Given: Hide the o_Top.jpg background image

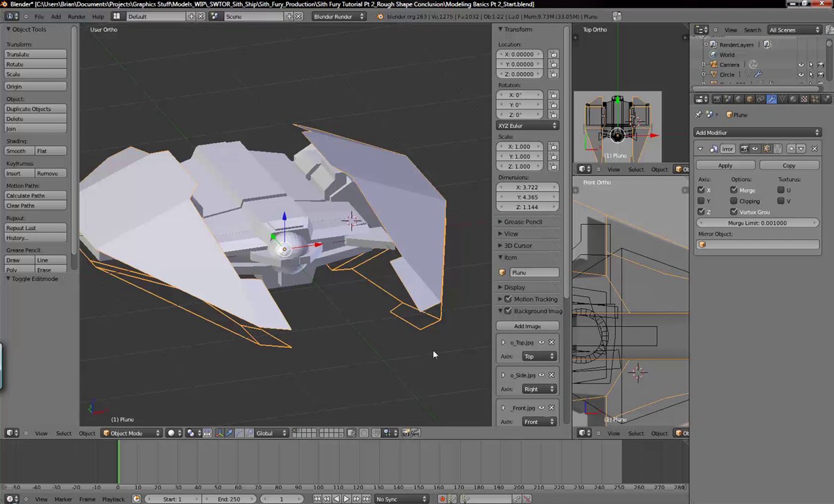Looking at the screenshot, I should pos(541,342).
